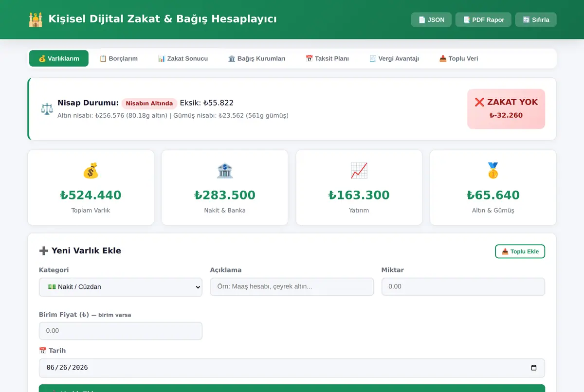Viewport: 584px width, 392px height.
Task: Reset everything with Sıfırla button
Action: [x=536, y=19]
